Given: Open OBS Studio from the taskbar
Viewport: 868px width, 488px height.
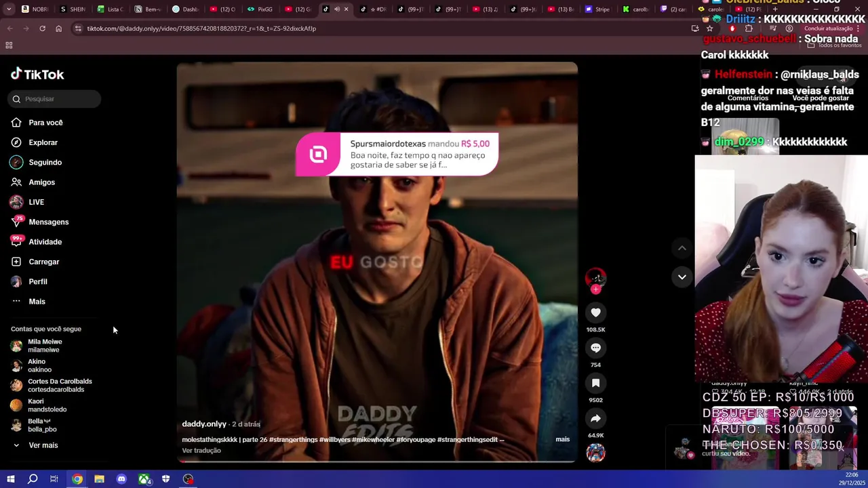Looking at the screenshot, I should pyautogui.click(x=188, y=479).
